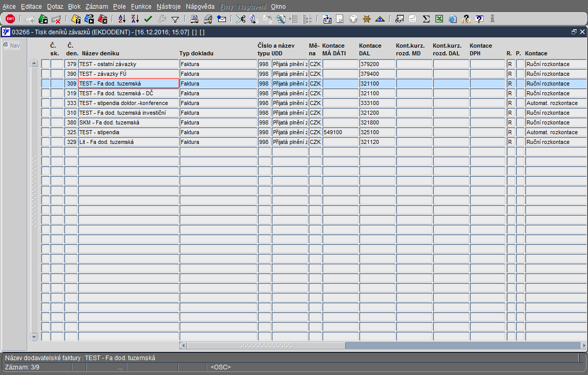
Task: Click the save record icon with green arrow
Action: 43,19
